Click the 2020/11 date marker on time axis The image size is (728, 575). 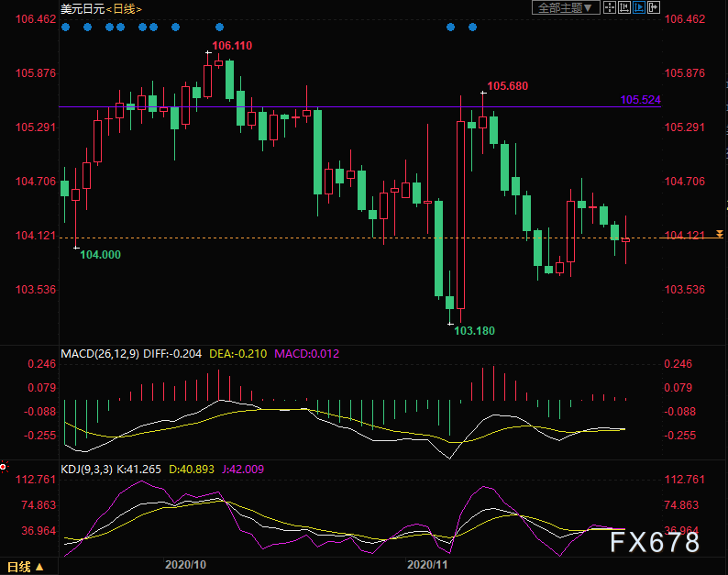(x=425, y=566)
